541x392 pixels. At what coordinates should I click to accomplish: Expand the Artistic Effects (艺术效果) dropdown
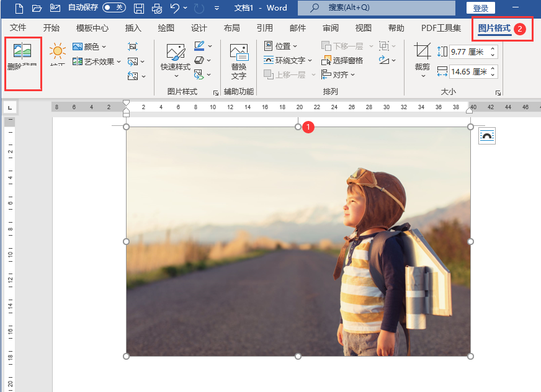click(97, 61)
